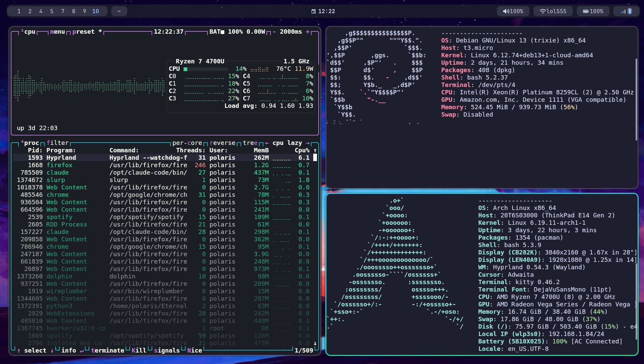Screen dimensions: 644x364
Task: Switch to workspace 2 in top bar
Action: pyautogui.click(x=30, y=11)
